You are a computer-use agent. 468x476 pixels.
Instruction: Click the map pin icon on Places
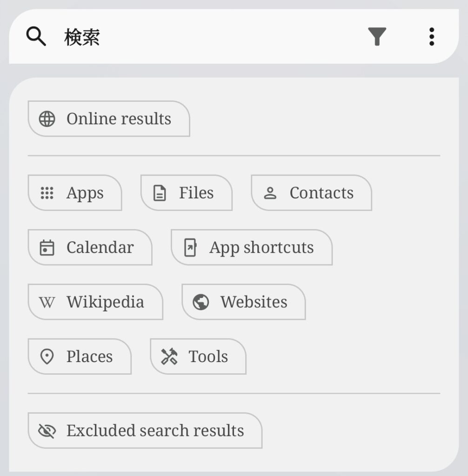47,357
